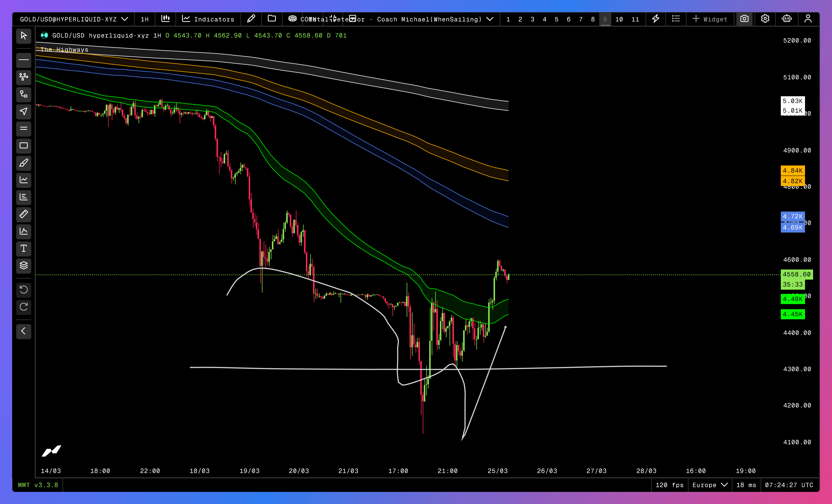The height and width of the screenshot is (504, 832).
Task: Select the text annotation tool
Action: tap(24, 249)
